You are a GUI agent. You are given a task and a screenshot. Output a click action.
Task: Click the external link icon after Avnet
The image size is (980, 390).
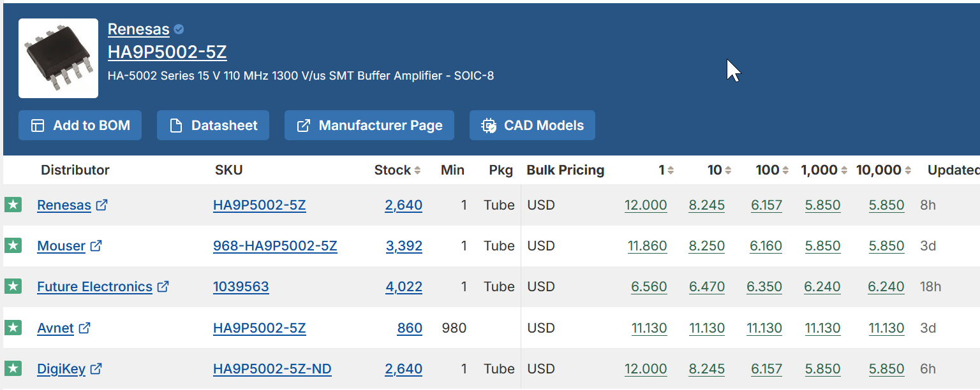(84, 328)
